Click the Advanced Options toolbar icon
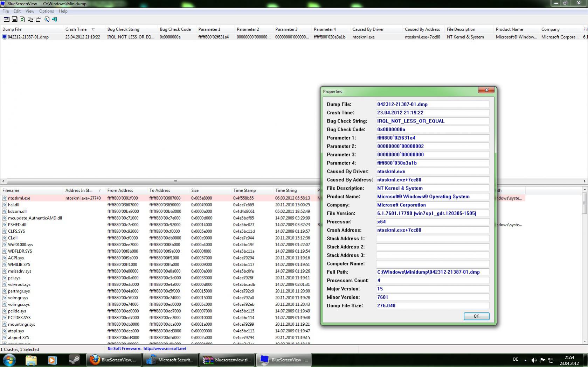 pyautogui.click(x=6, y=19)
